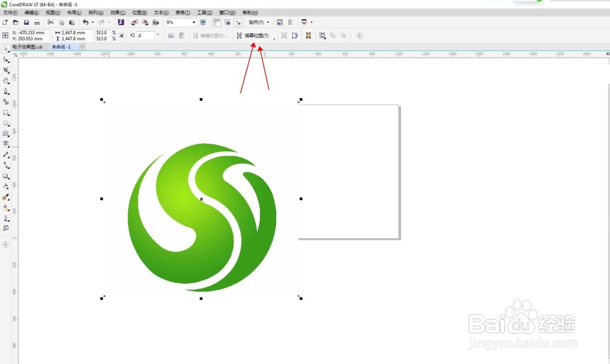Click the X position field
610x364 pixels.
click(33, 33)
